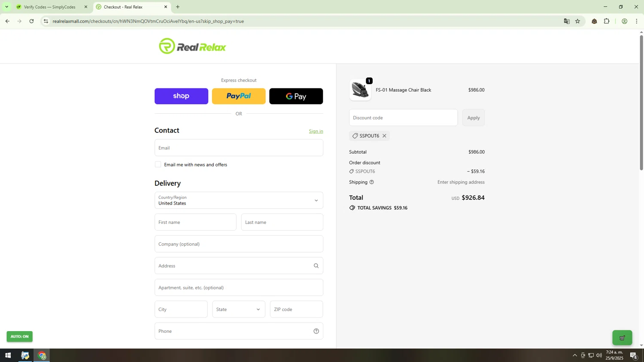Open the Chrome profile icon
This screenshot has width=644, height=362.
click(625, 21)
